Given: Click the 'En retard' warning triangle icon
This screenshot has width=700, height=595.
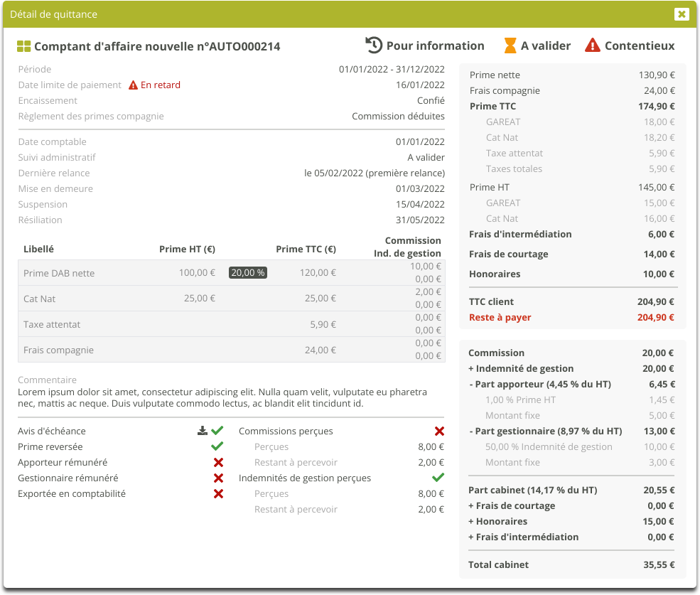Looking at the screenshot, I should click(133, 85).
